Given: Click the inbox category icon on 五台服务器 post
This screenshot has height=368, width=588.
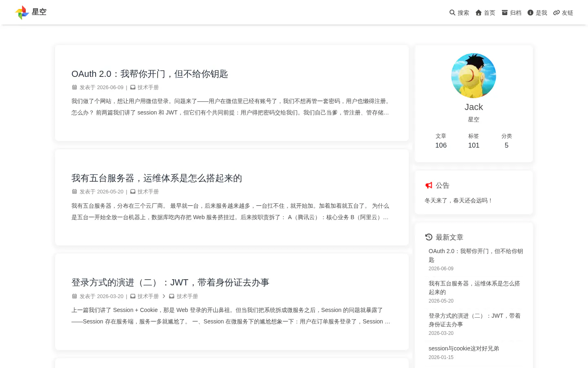Looking at the screenshot, I should [133, 191].
